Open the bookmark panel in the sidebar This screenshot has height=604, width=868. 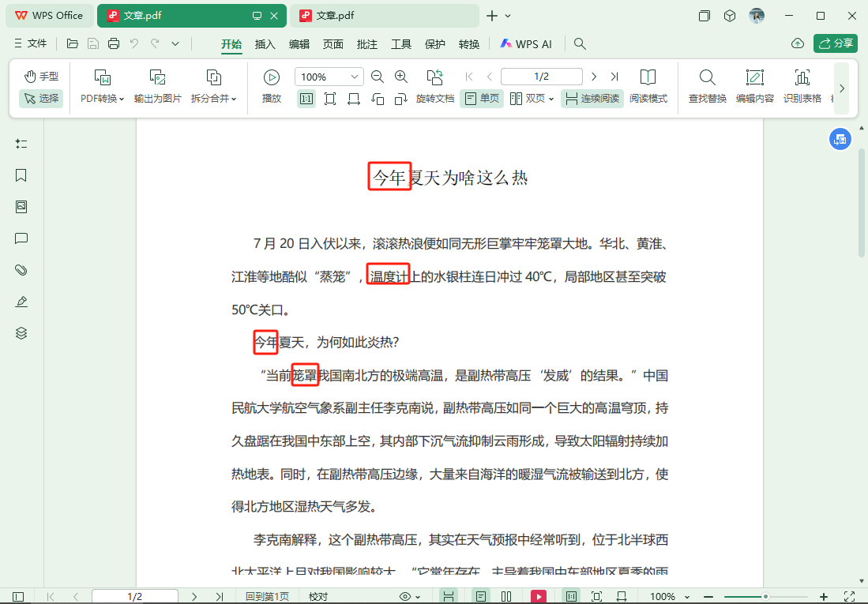(x=21, y=175)
